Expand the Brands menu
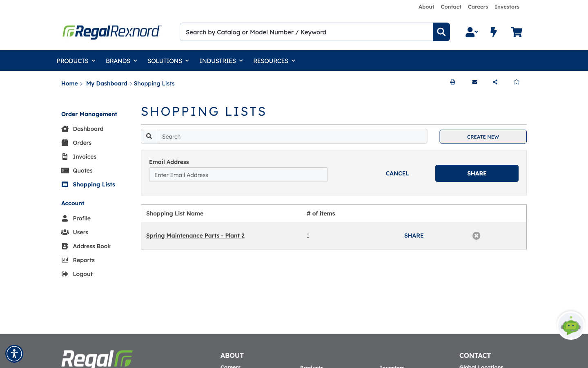This screenshot has height=368, width=588. (x=121, y=61)
